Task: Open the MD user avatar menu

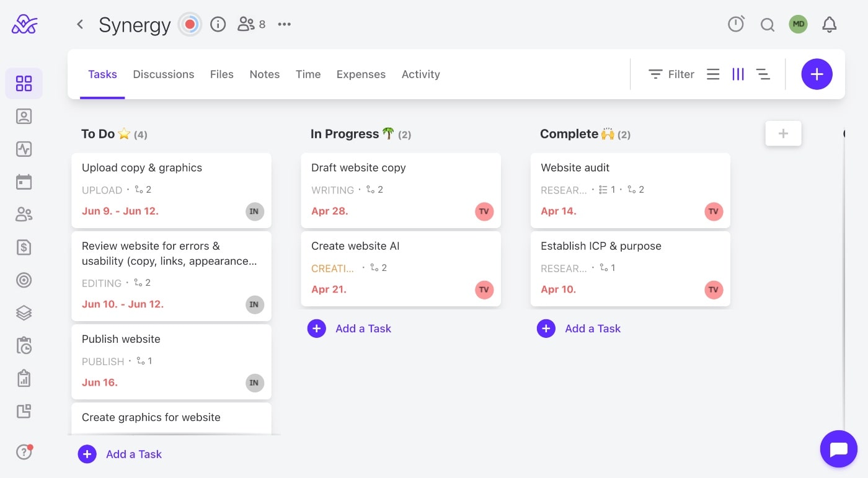Action: [798, 25]
